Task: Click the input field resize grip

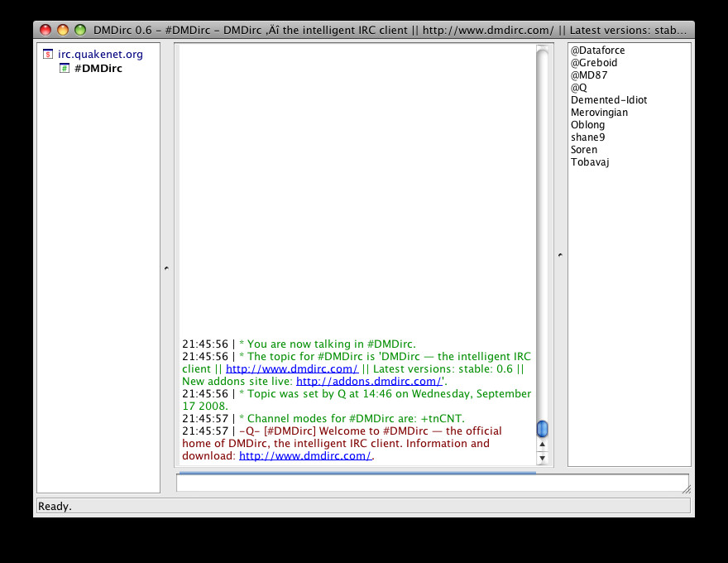Action: (x=686, y=489)
